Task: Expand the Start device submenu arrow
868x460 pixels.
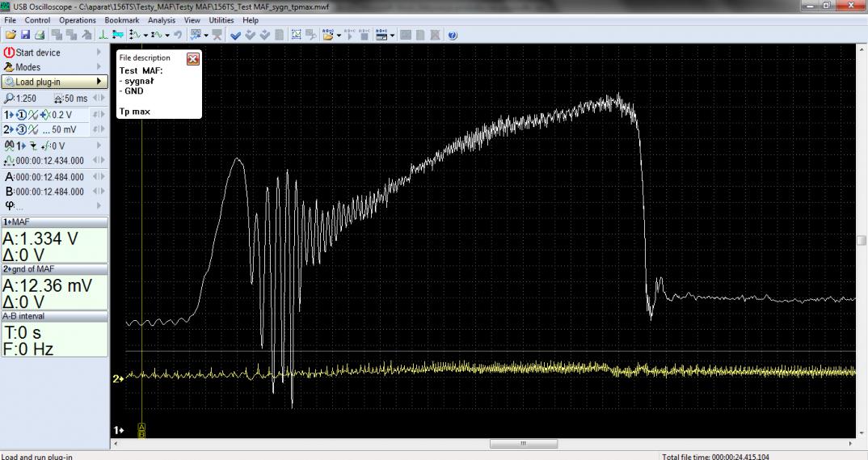Action: tap(99, 53)
